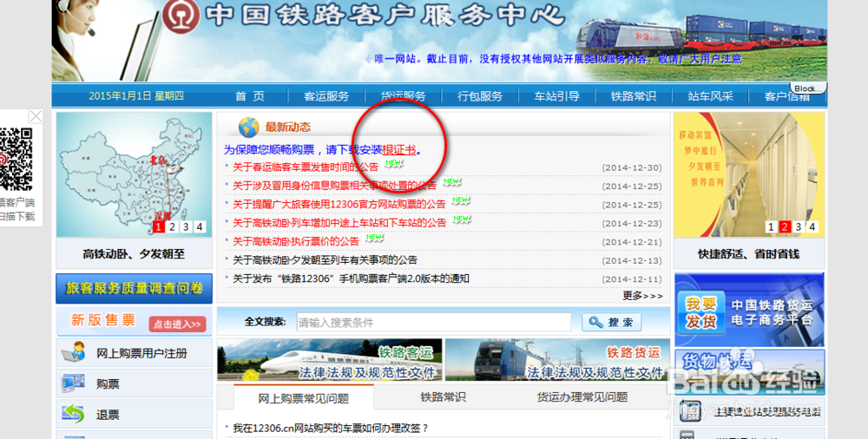Click the 快捷舒适、省时省钱 caption
The height and width of the screenshot is (439, 868).
[748, 254]
